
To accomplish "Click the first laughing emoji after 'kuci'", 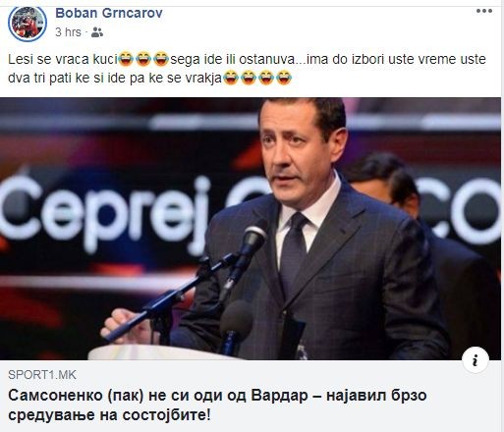I will point(126,59).
